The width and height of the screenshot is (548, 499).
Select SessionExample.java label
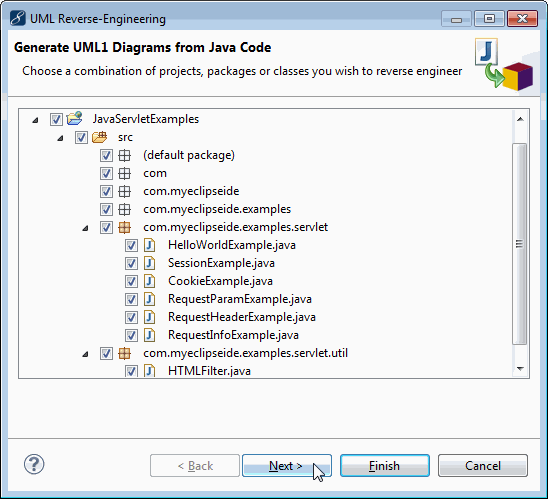click(221, 263)
